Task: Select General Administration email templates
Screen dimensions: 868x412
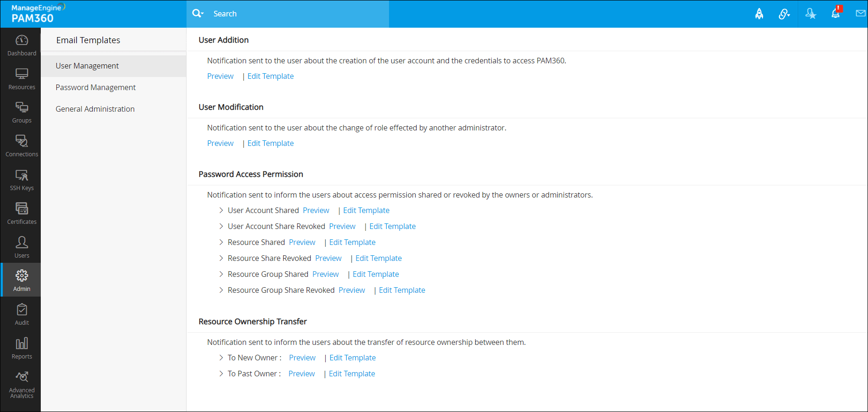Action: (95, 109)
